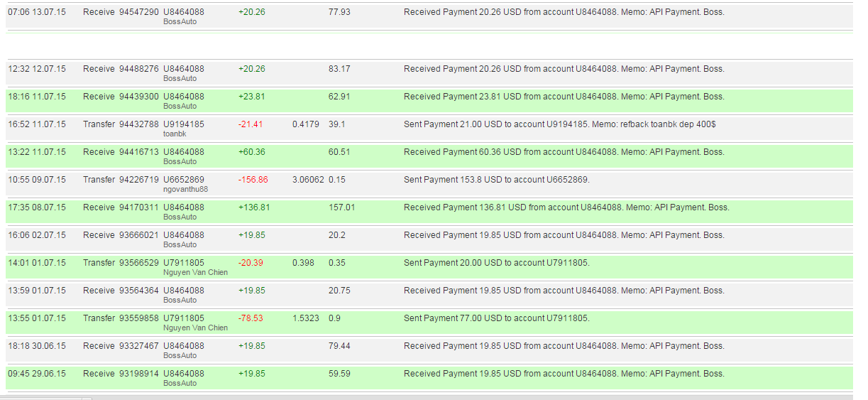The width and height of the screenshot is (868, 400).
Task: Click the timestamp 07:06 13.07.15
Action: (x=37, y=12)
